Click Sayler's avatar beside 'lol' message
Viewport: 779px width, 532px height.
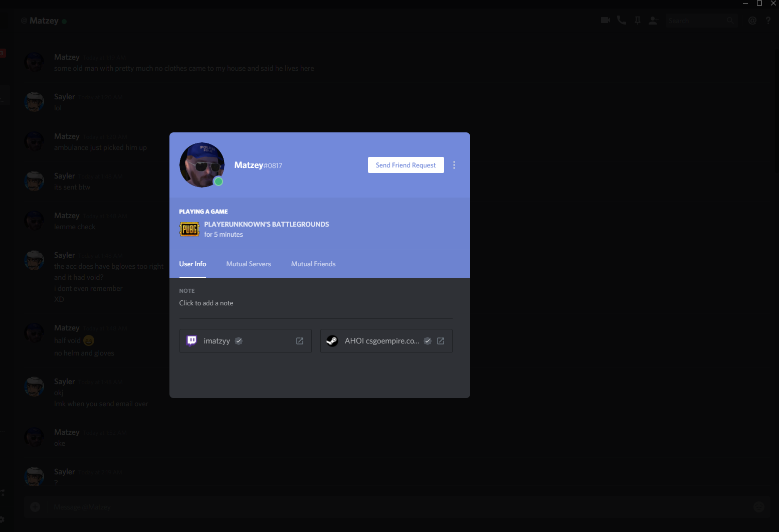tap(34, 102)
